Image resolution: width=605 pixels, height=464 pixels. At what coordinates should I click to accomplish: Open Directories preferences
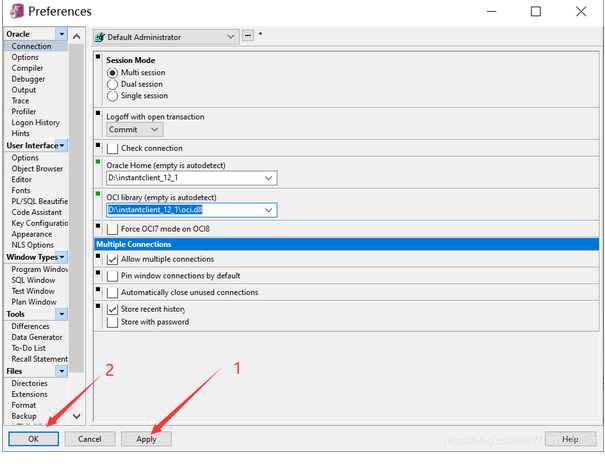pos(29,384)
